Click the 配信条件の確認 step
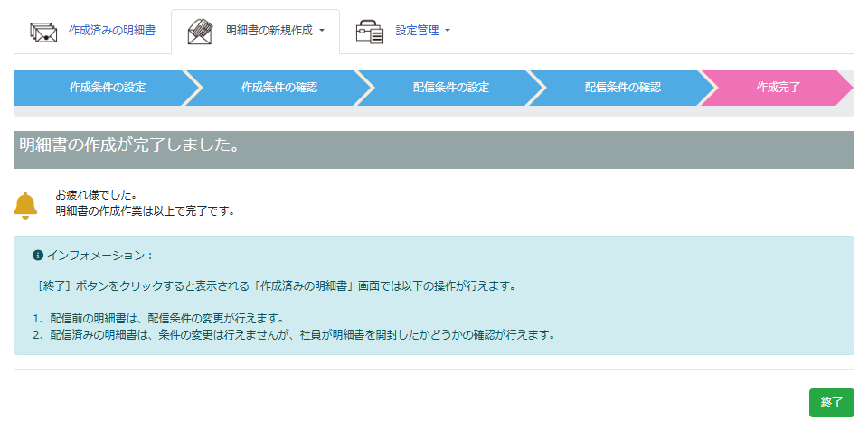The image size is (868, 430). pos(622,88)
